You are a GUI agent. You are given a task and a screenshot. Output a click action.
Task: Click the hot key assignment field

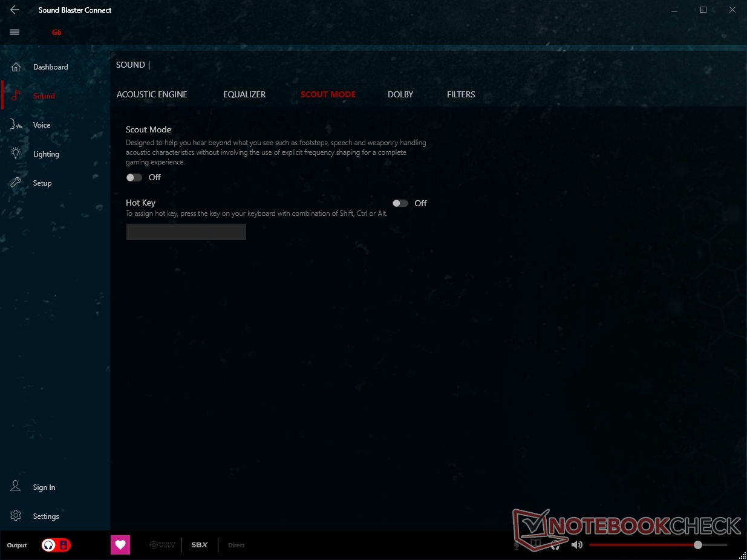pyautogui.click(x=186, y=232)
